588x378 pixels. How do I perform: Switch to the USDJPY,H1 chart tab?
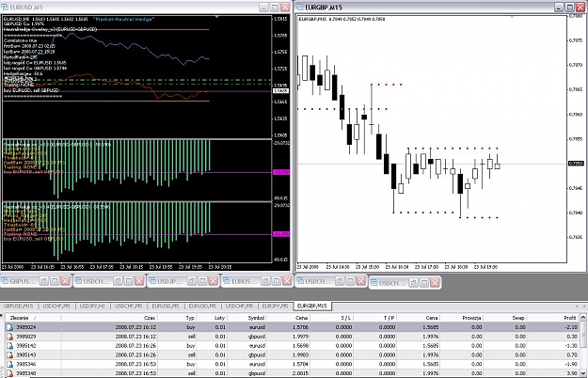(x=92, y=307)
